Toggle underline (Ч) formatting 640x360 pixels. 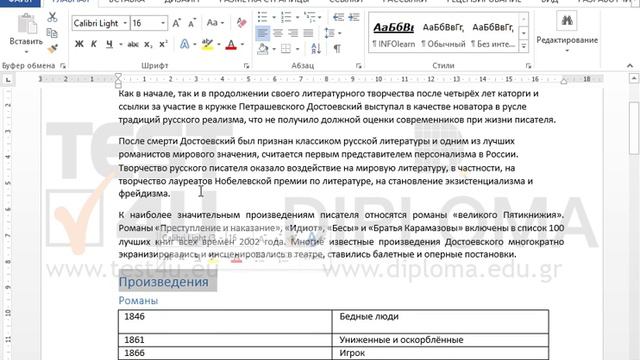109,44
